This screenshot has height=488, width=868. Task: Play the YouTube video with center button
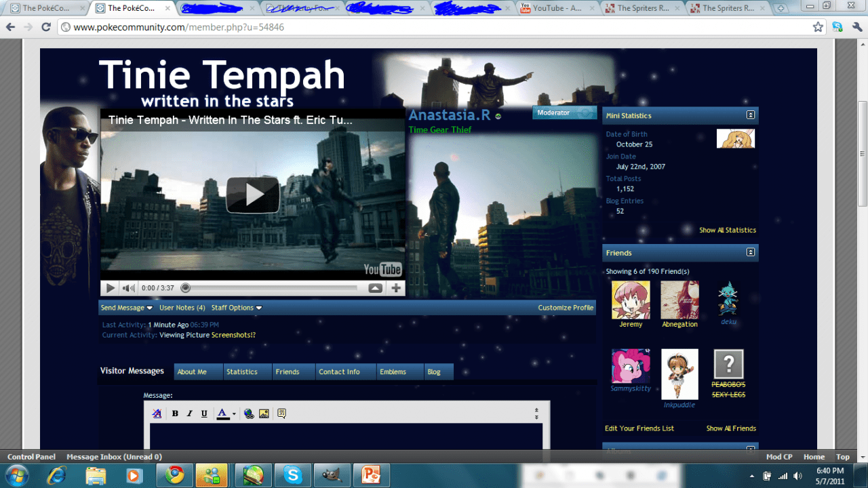[x=253, y=195]
